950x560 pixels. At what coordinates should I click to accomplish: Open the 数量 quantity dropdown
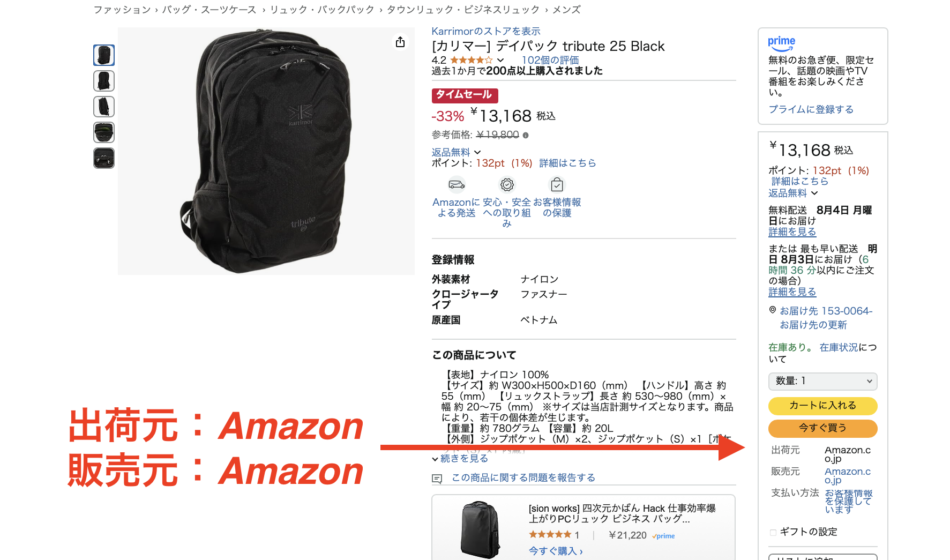(823, 381)
